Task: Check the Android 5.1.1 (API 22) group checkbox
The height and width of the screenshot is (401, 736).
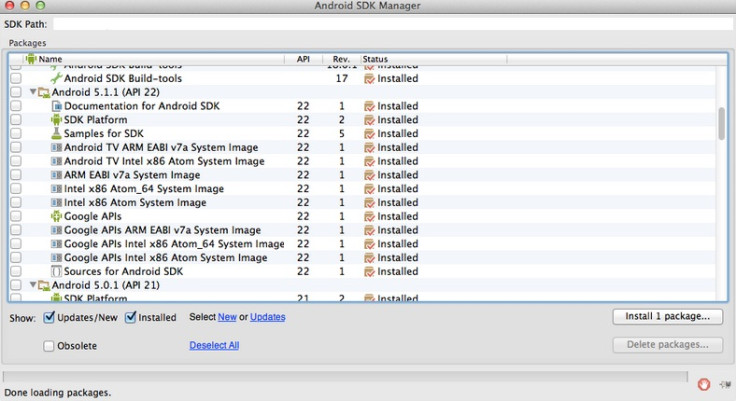Action: [16, 92]
